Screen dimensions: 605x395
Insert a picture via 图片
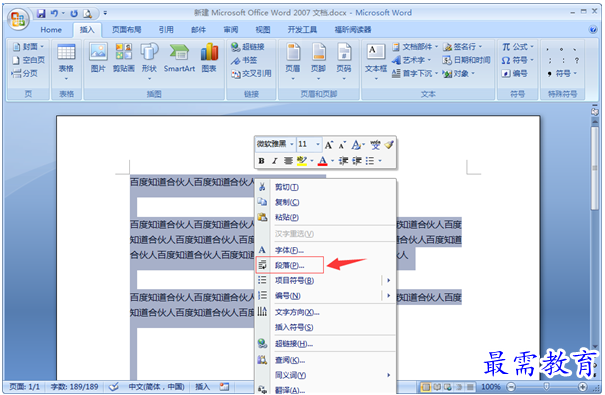tap(98, 57)
